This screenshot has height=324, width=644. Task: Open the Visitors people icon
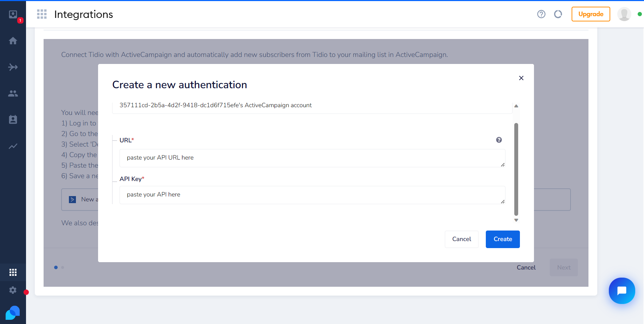pos(13,93)
